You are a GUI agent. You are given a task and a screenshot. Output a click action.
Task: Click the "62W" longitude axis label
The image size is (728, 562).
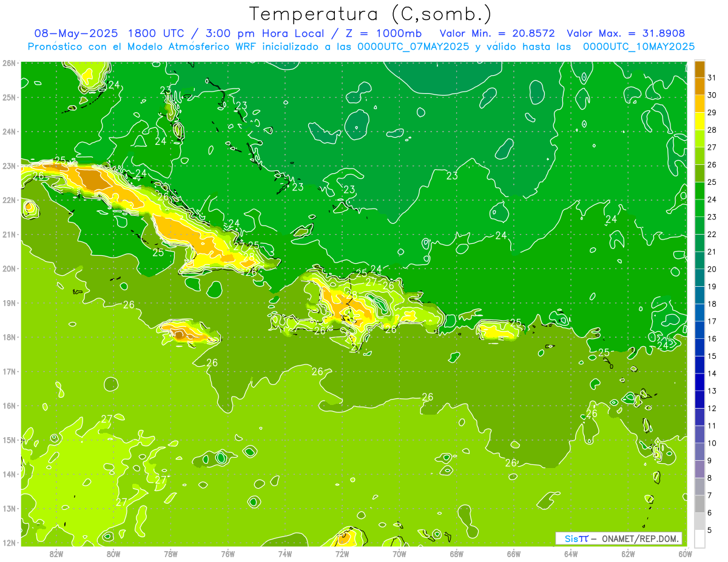[628, 554]
